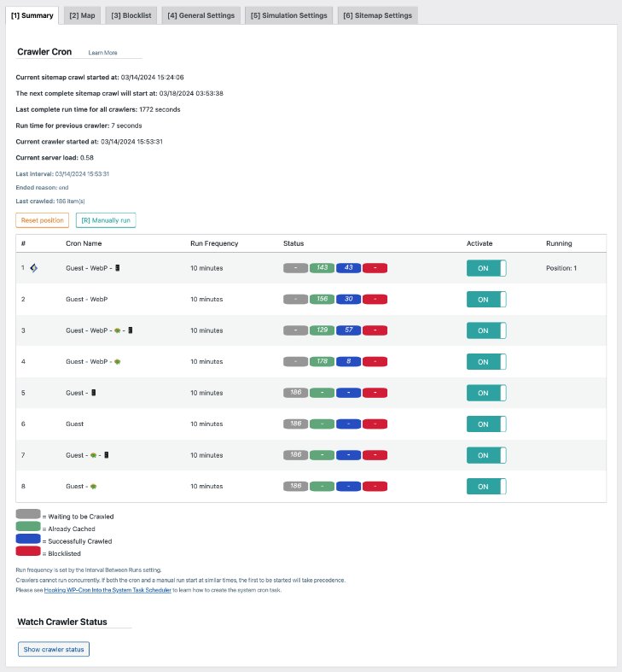Click the green icon in row 7 cron name
Image resolution: width=622 pixels, height=672 pixels.
tap(93, 455)
